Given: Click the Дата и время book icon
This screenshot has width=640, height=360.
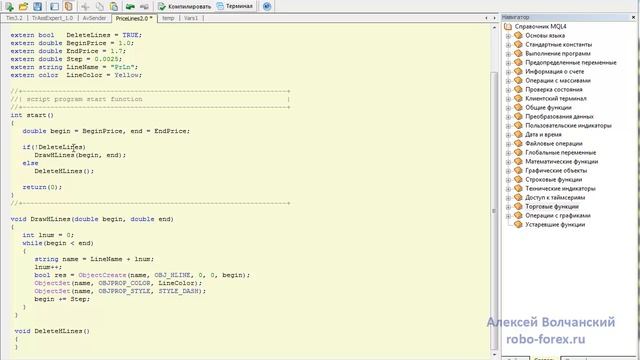Looking at the screenshot, I should [x=518, y=134].
